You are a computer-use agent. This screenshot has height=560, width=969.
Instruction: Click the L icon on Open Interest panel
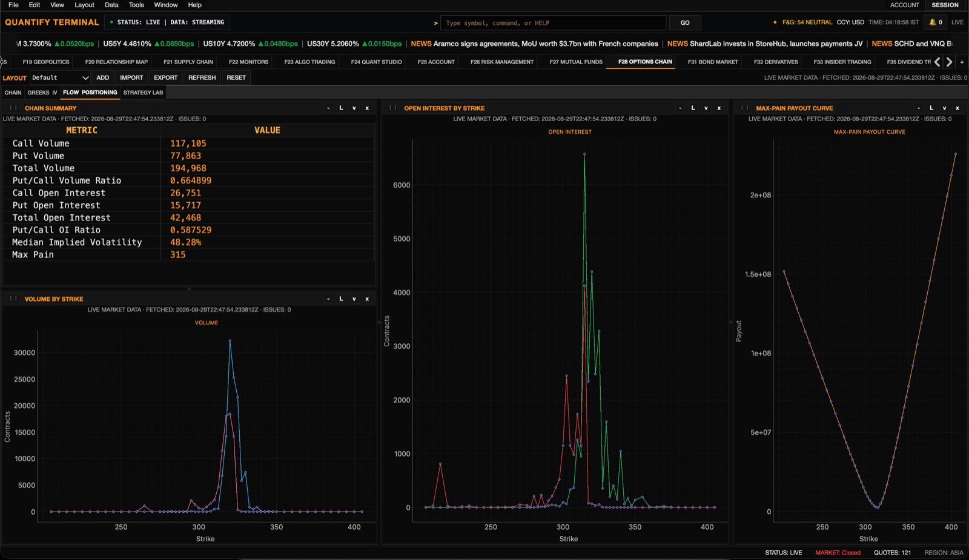(x=693, y=108)
